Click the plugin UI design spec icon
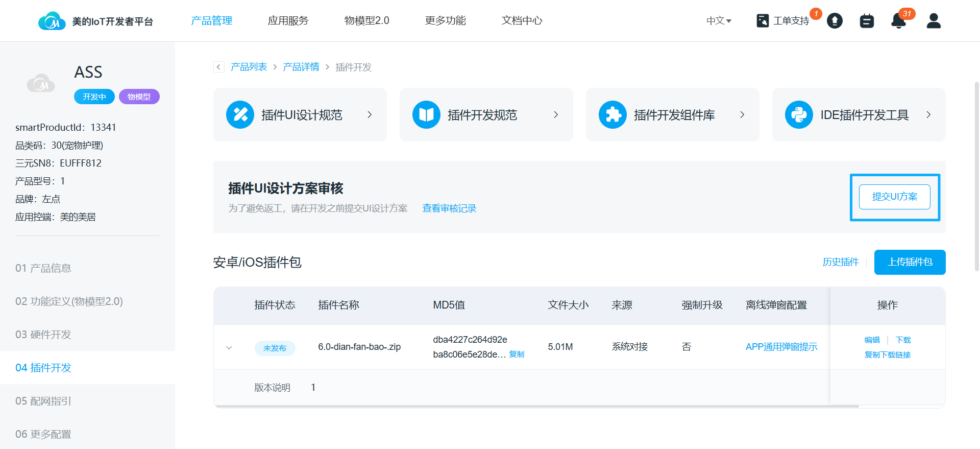 click(x=240, y=115)
